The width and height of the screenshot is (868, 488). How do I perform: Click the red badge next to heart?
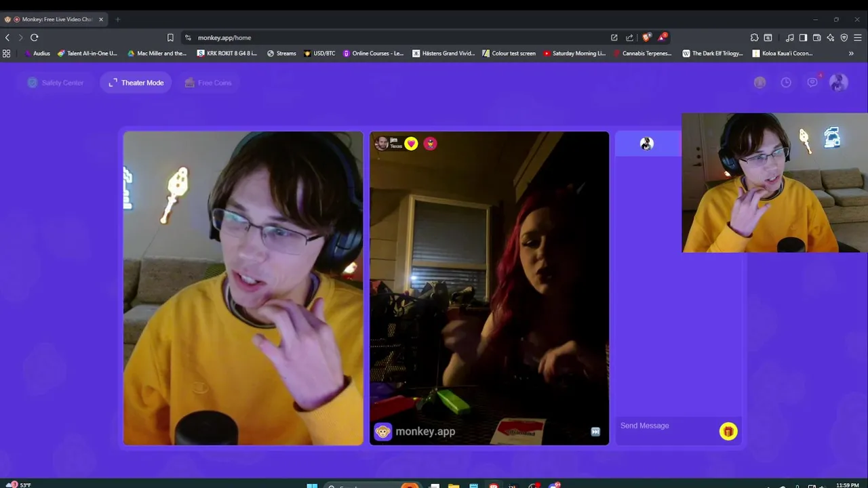[x=430, y=143]
